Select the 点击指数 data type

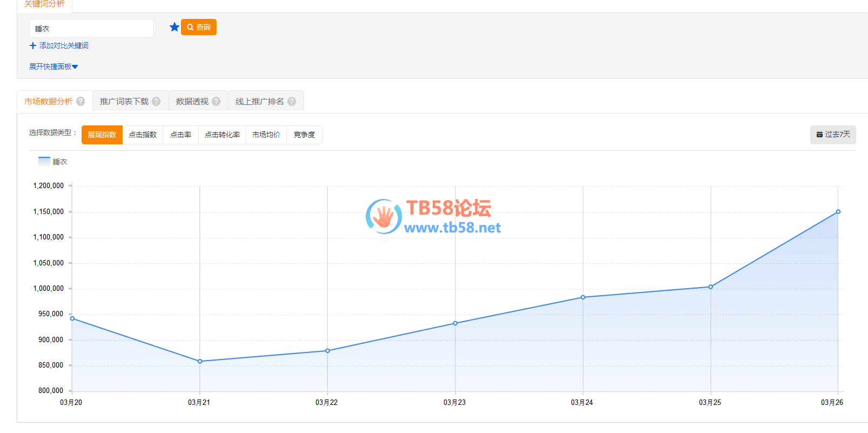[x=143, y=135]
